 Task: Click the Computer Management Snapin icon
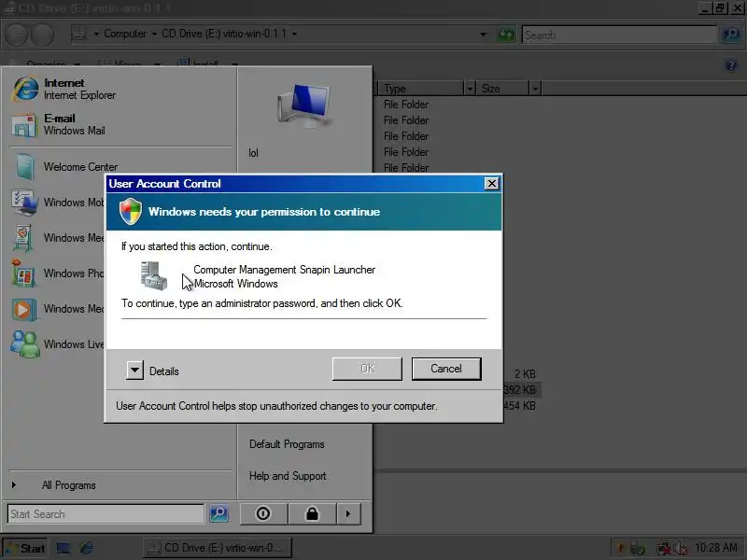coord(154,275)
